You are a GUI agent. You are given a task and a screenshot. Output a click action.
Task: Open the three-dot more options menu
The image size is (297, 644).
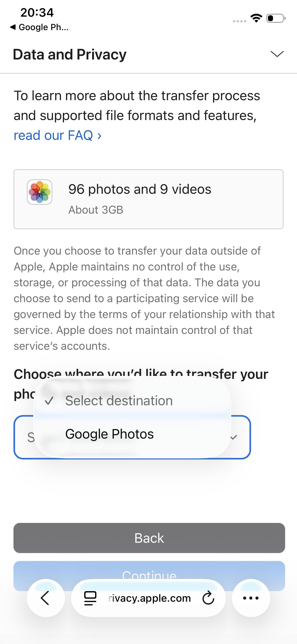251,598
